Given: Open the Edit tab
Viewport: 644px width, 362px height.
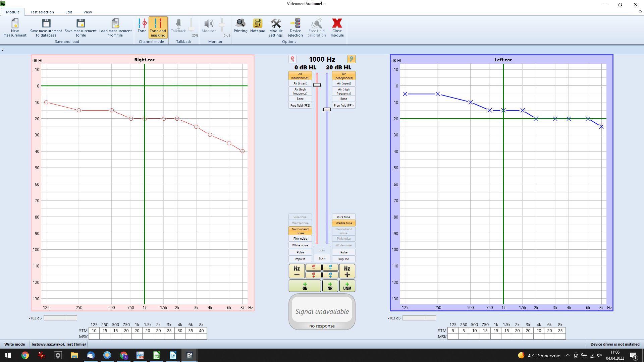Looking at the screenshot, I should coord(69,12).
